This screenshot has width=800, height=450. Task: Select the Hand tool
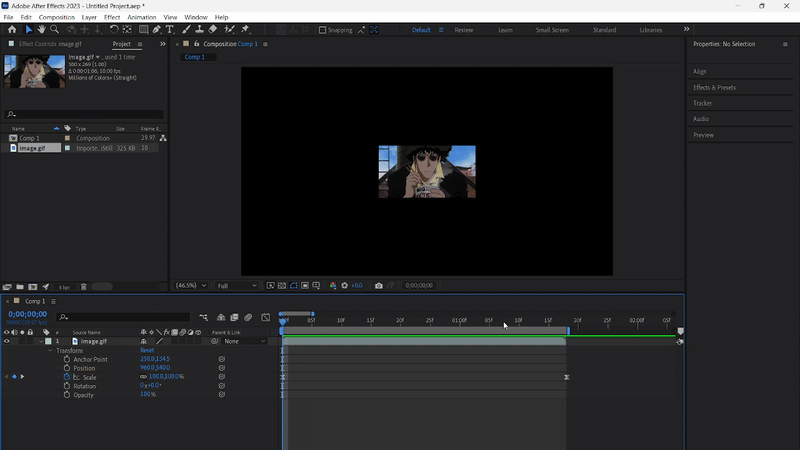pyautogui.click(x=41, y=30)
